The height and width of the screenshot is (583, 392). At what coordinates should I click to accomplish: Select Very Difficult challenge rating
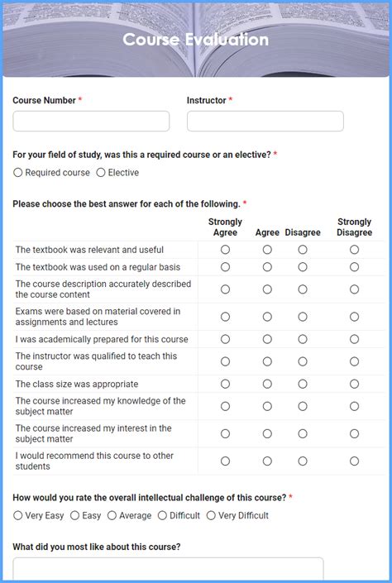point(211,515)
